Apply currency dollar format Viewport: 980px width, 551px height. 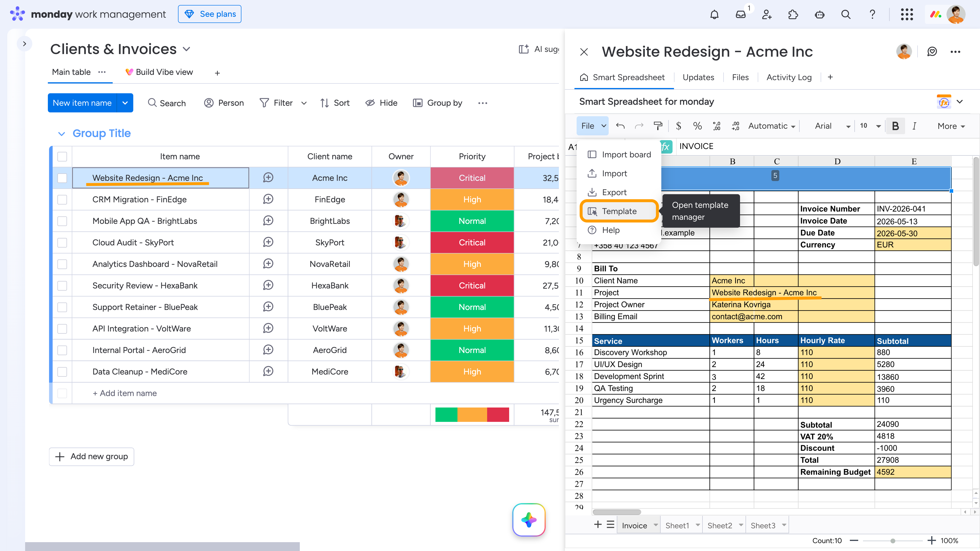click(678, 126)
